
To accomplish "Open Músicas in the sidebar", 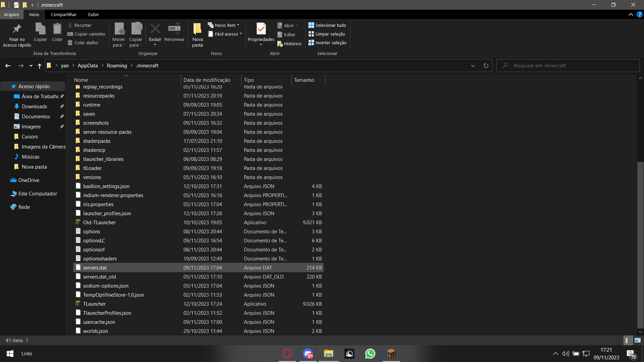I will coord(30,157).
